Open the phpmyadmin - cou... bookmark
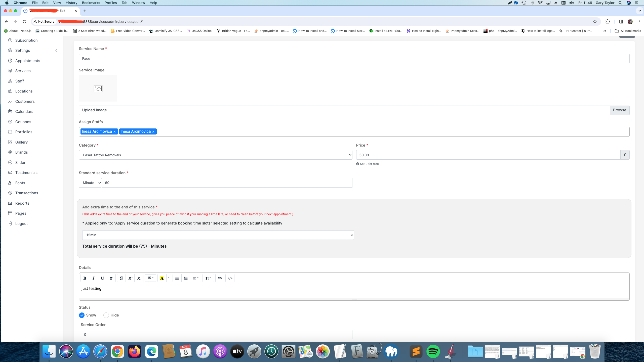Screen dimensions: 644x362 (x=271, y=31)
